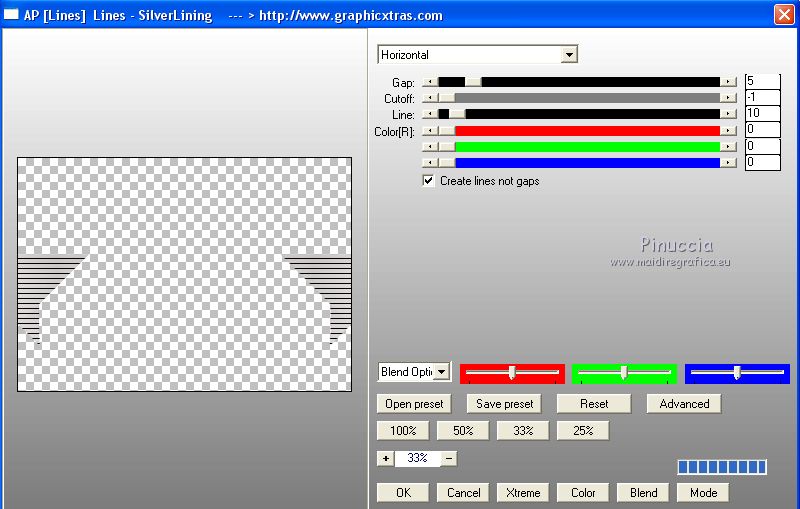Click the lines preview image

pos(184,274)
